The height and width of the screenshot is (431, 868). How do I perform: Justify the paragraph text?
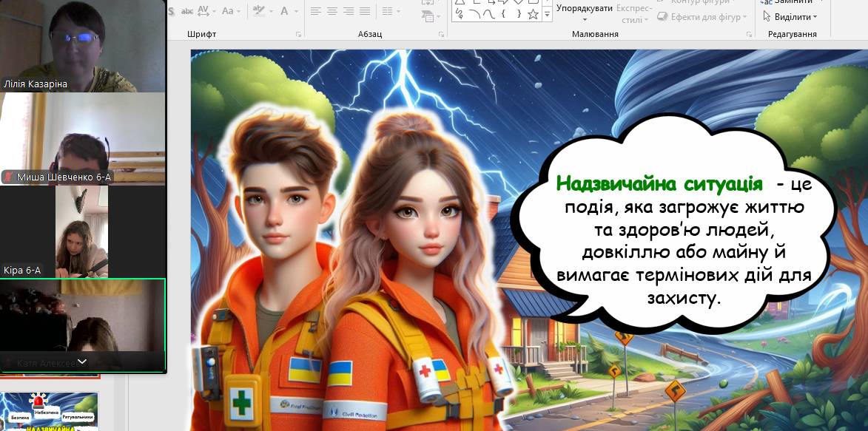coord(365,11)
